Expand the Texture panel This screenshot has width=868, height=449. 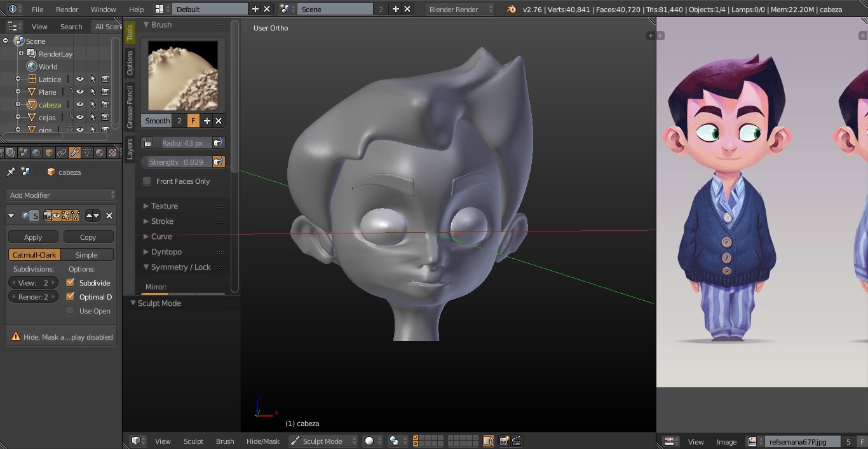pos(164,206)
